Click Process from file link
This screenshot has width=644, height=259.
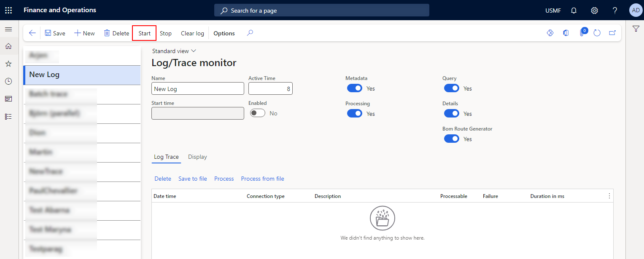tap(263, 179)
